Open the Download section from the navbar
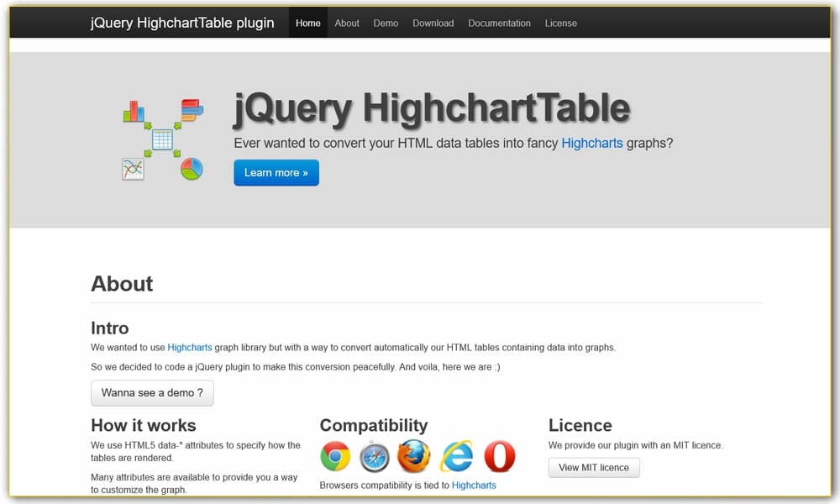Viewport: 840px width, 504px height. click(433, 23)
